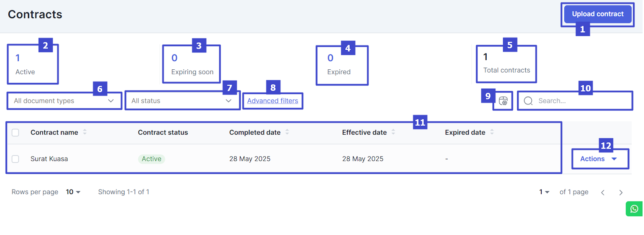The height and width of the screenshot is (235, 644).
Task: Go to previous page arrow
Action: [x=603, y=192]
